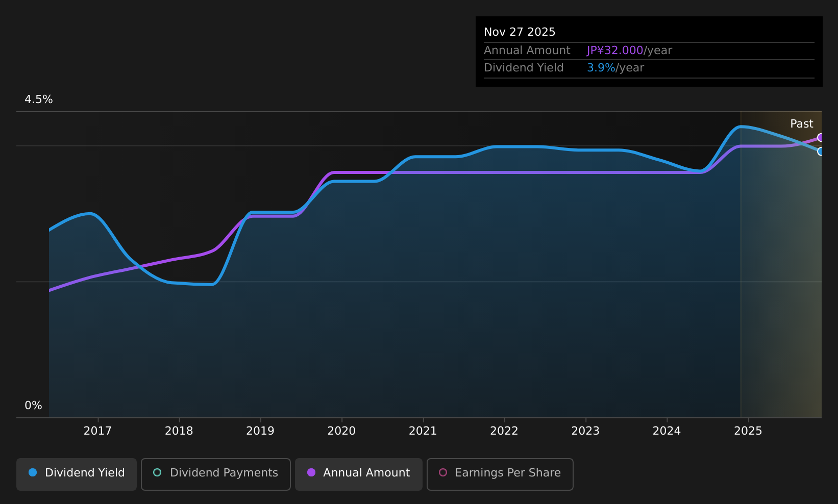Toggle the Annual Amount legend series
838x504 pixels.
(359, 474)
